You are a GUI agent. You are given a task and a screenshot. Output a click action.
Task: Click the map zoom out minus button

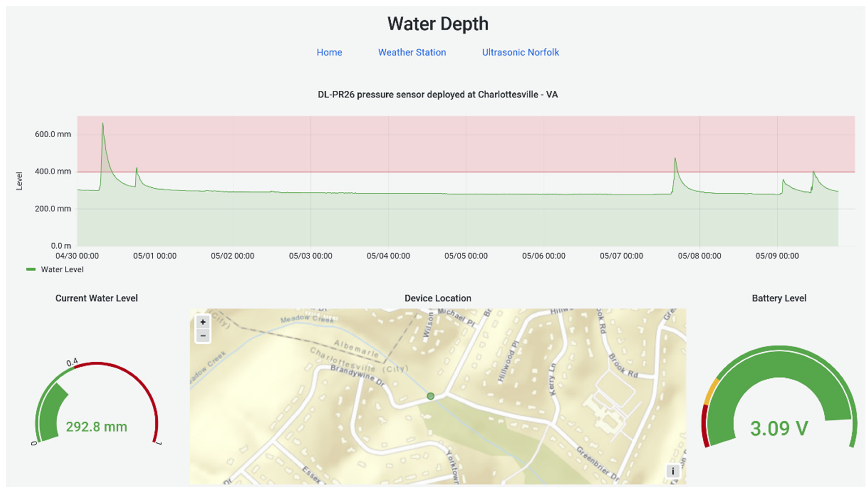(x=203, y=336)
